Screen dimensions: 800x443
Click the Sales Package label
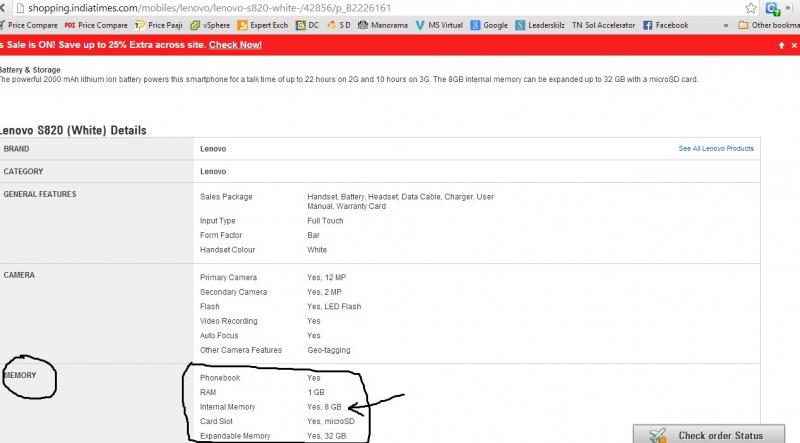[226, 197]
